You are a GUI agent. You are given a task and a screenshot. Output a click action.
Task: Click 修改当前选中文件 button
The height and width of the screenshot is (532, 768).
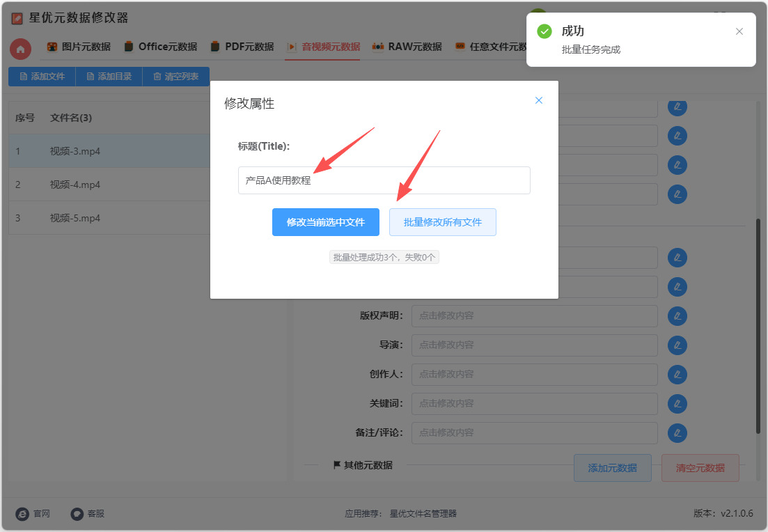[x=326, y=222]
